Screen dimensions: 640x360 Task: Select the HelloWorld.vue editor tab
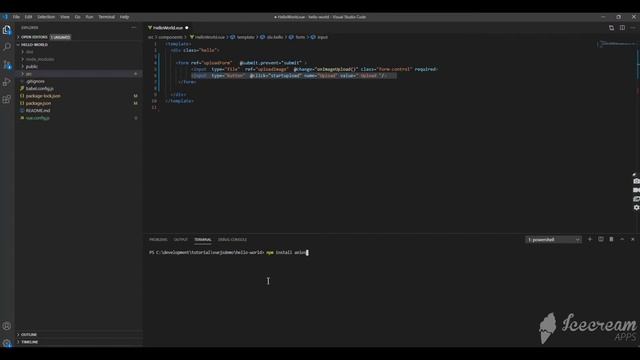(x=168, y=28)
